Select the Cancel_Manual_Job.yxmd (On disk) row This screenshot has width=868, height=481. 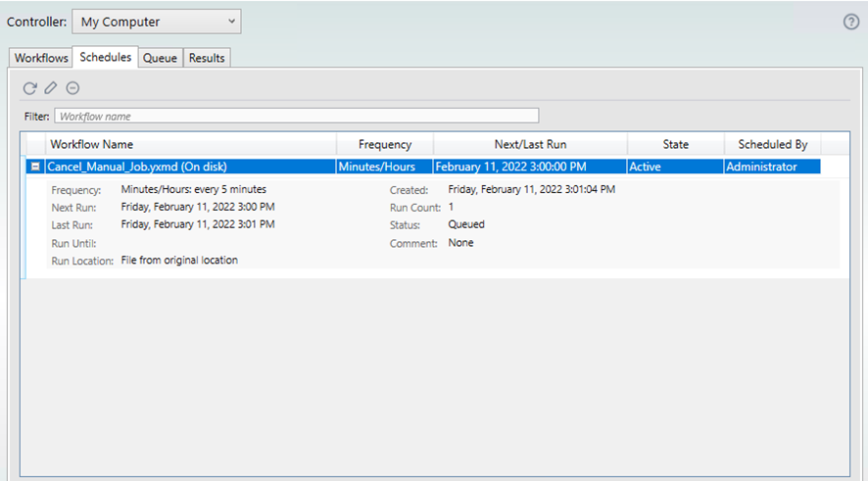(423, 167)
